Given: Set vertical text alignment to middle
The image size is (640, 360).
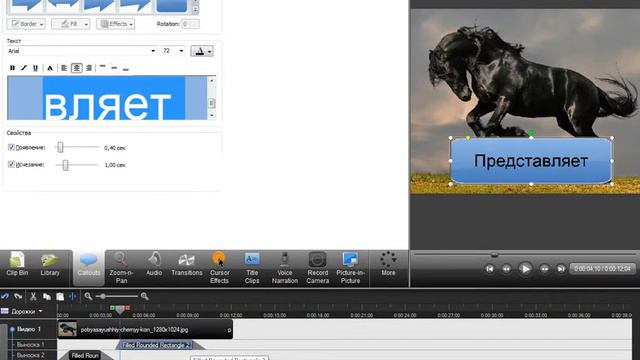Looking at the screenshot, I should [x=114, y=68].
